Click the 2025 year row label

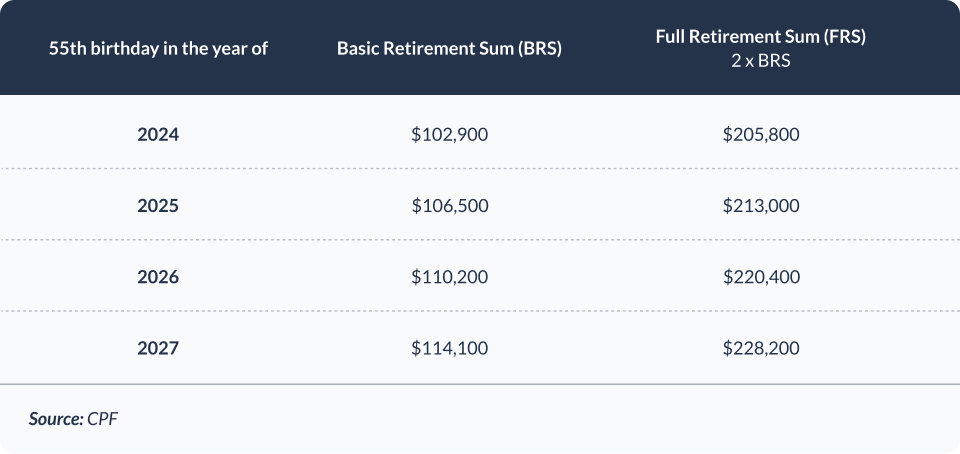(x=158, y=205)
